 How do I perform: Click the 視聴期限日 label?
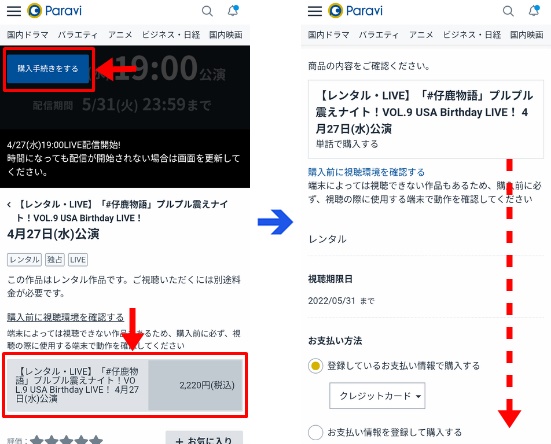coord(330,279)
